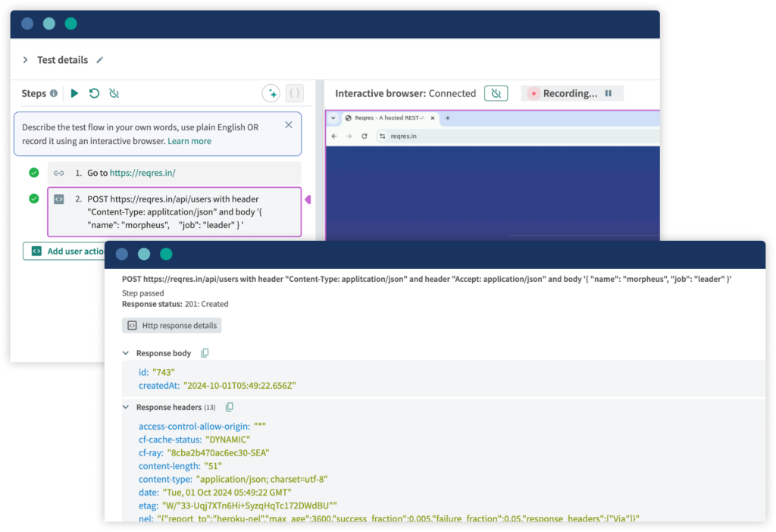Screen dimensions: 776x532
Task: Click the code icon beside step 2
Action: [x=59, y=199]
